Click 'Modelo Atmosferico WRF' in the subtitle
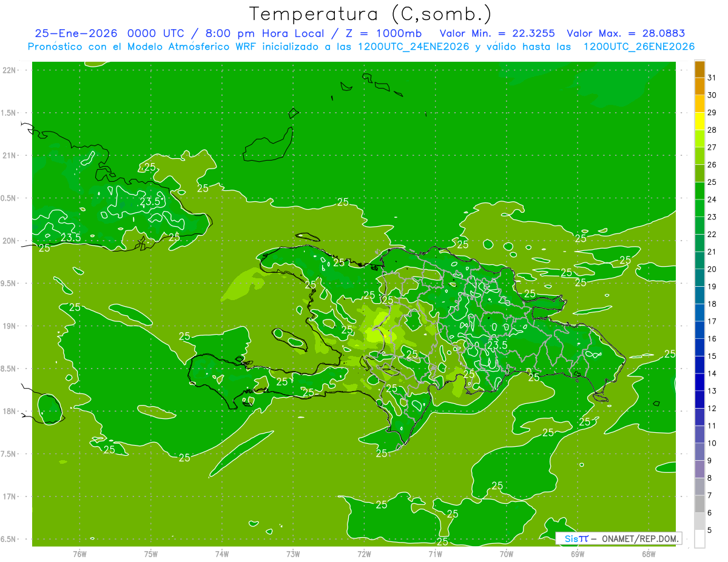The width and height of the screenshot is (728, 562). coord(191,47)
